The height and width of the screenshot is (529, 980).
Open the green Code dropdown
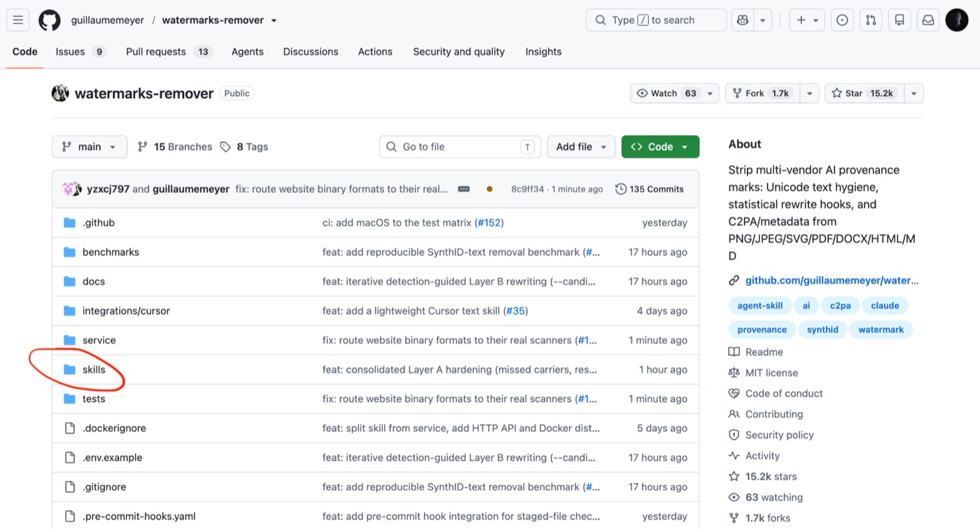click(660, 147)
